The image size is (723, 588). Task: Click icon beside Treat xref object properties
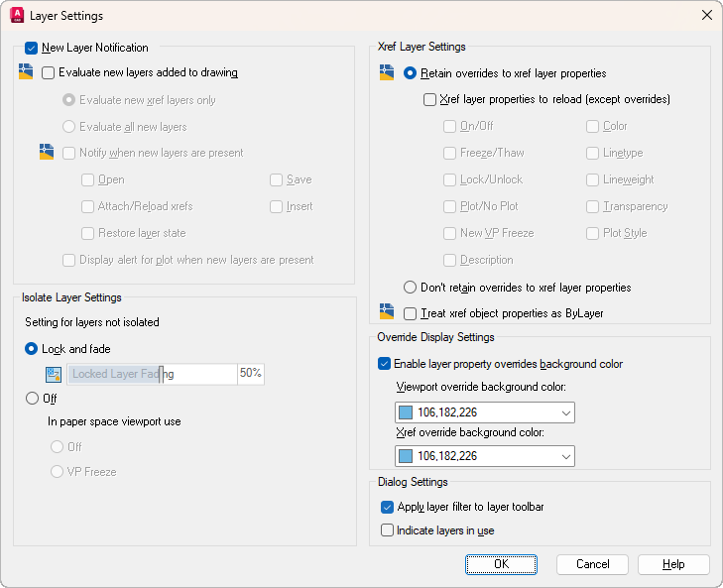[388, 313]
